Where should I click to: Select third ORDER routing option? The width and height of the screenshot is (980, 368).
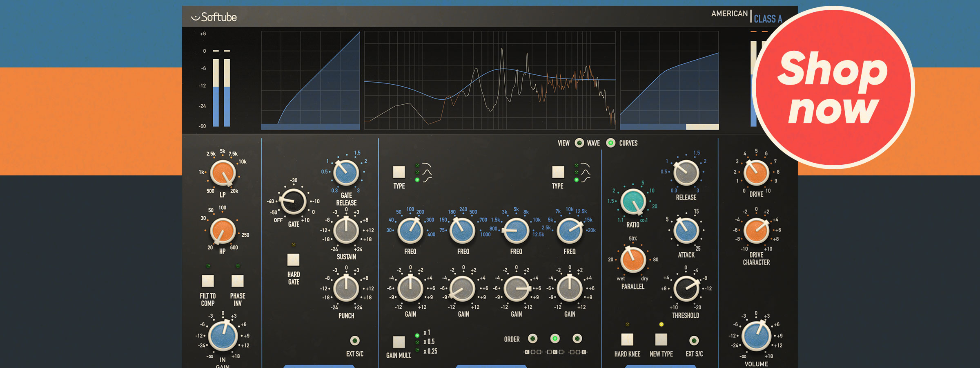[x=577, y=339]
